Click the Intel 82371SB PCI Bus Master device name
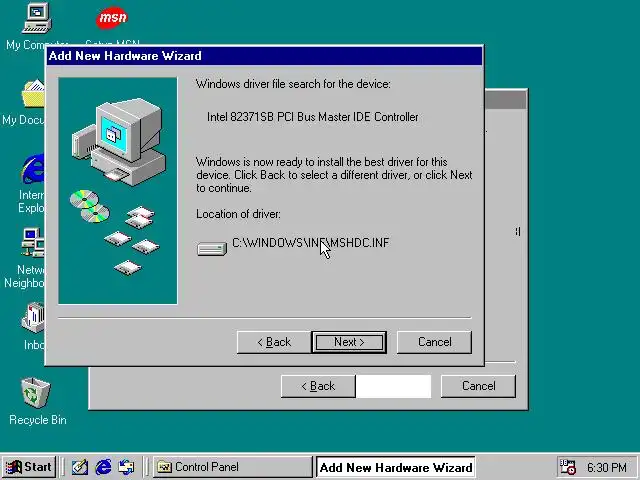 point(313,117)
